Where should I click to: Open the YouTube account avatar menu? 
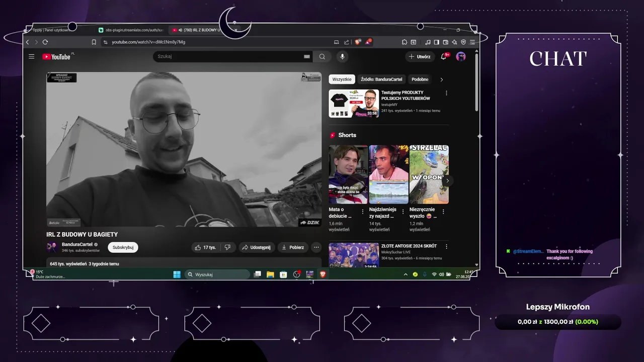tap(460, 57)
